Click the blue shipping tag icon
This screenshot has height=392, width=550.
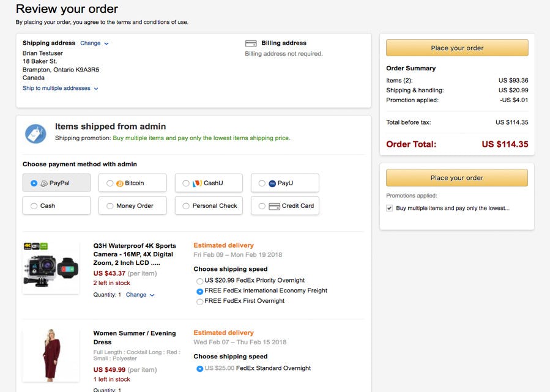[x=35, y=133]
